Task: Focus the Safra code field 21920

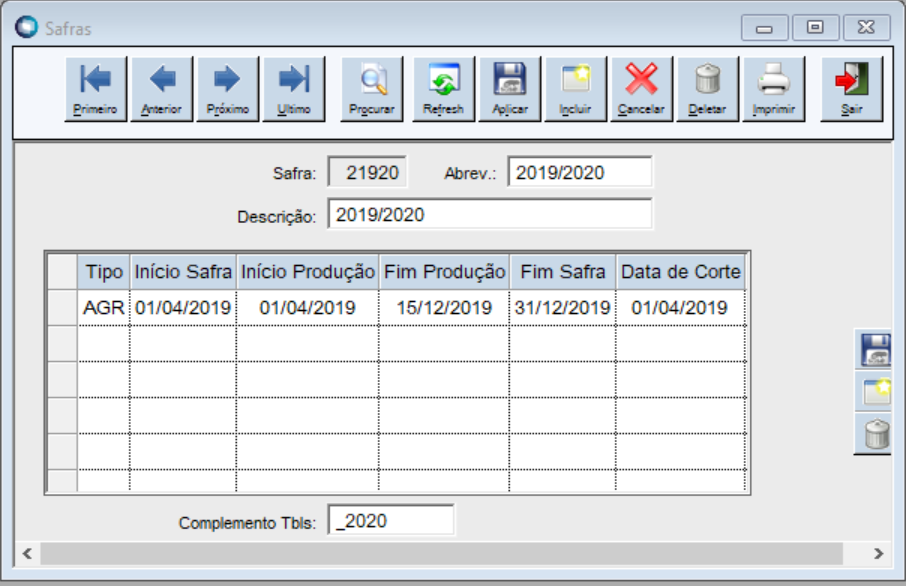Action: pyautogui.click(x=367, y=172)
